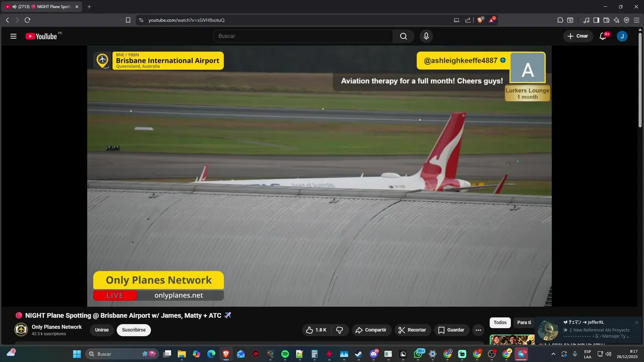Click the Suscribirse button
This screenshot has height=362, width=644.
pyautogui.click(x=134, y=330)
